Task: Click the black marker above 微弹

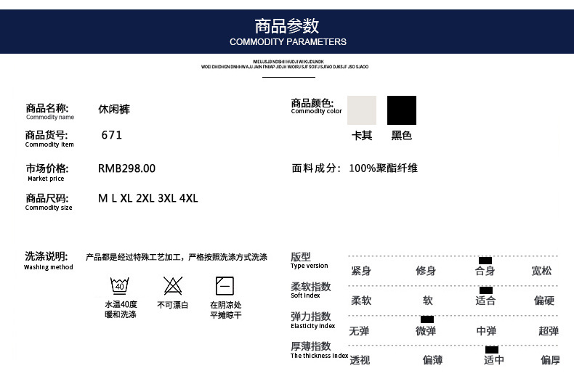Action: pyautogui.click(x=427, y=319)
